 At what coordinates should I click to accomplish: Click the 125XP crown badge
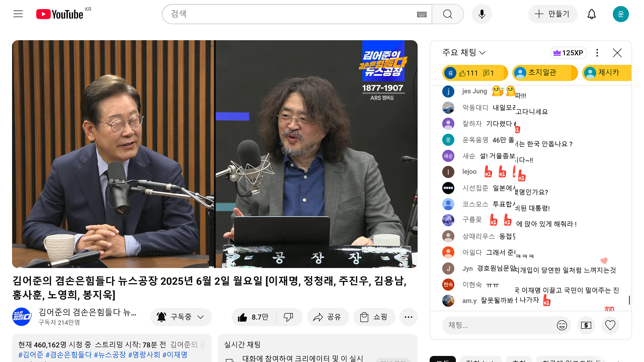tap(568, 53)
